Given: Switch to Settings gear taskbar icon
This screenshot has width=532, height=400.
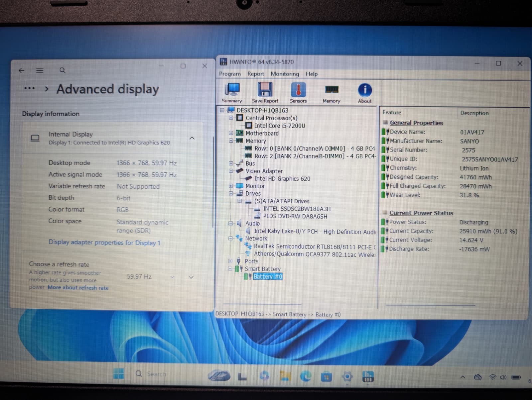Looking at the screenshot, I should click(x=347, y=377).
